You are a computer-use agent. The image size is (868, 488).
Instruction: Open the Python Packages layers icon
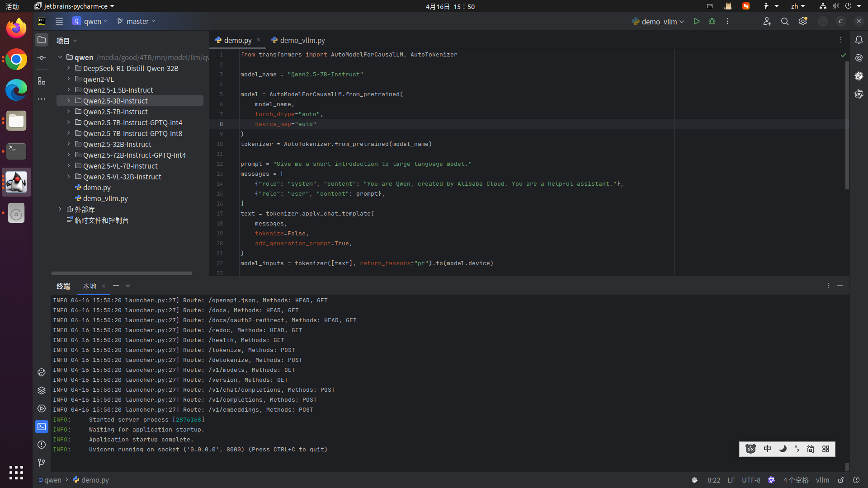click(42, 390)
